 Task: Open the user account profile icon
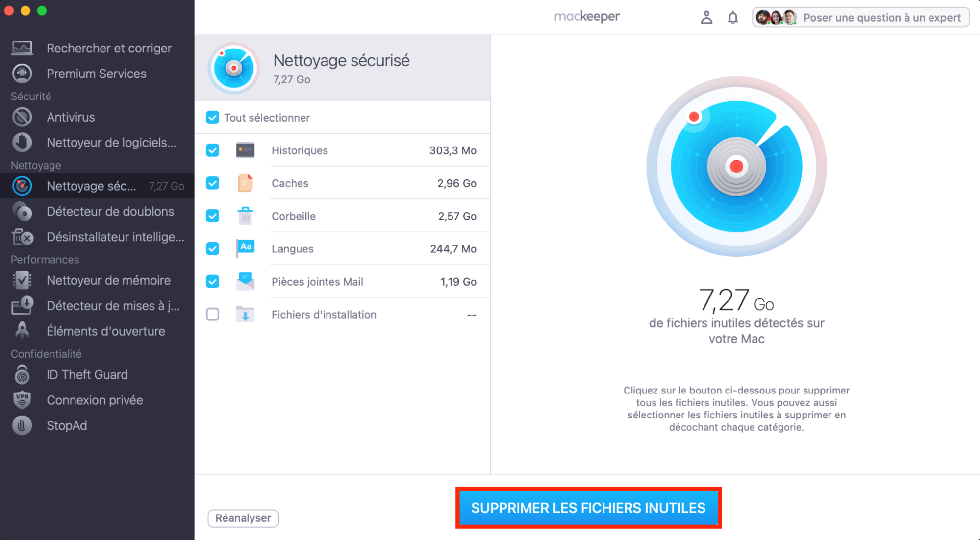click(x=706, y=18)
